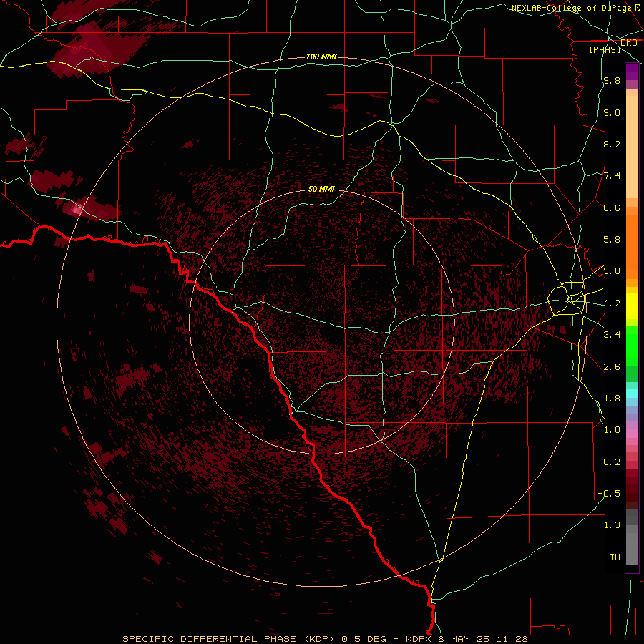This screenshot has height=644, width=644.
Task: Click the 4.2 scale value
Action: pyautogui.click(x=612, y=303)
